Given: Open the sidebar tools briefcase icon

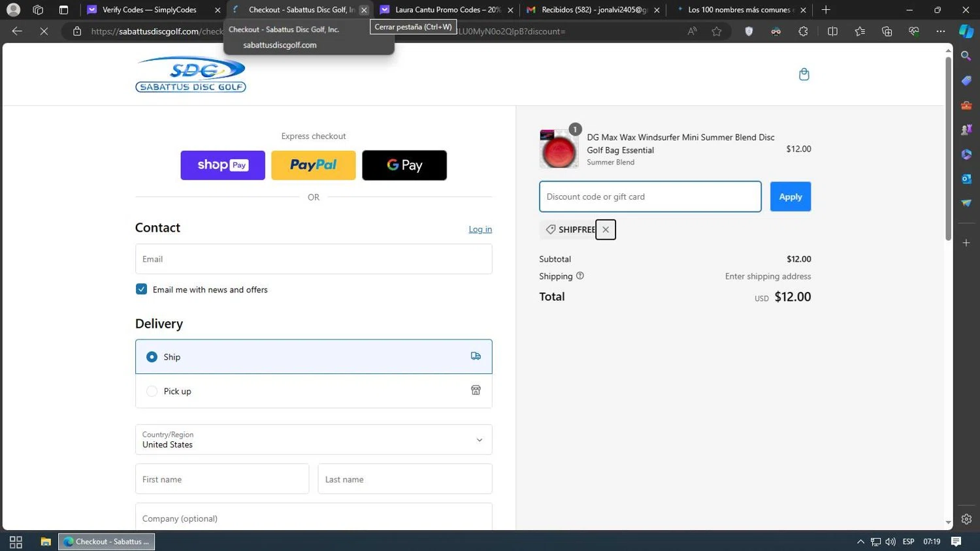Looking at the screenshot, I should [x=966, y=105].
